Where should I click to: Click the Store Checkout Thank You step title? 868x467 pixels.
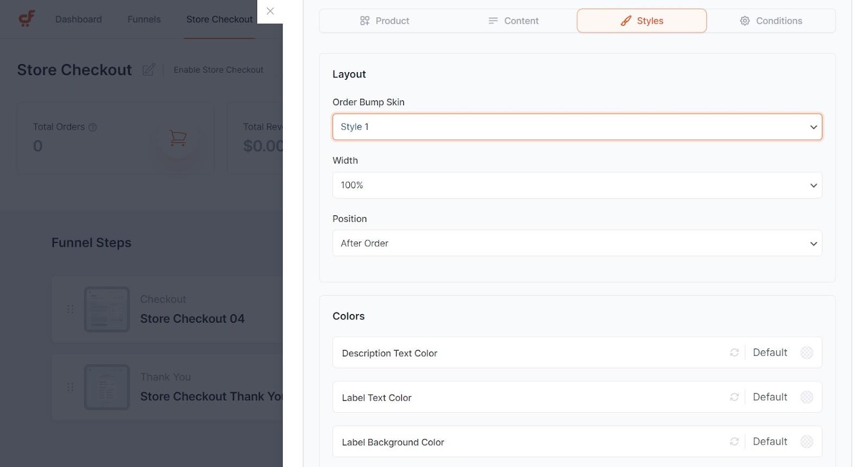point(212,396)
